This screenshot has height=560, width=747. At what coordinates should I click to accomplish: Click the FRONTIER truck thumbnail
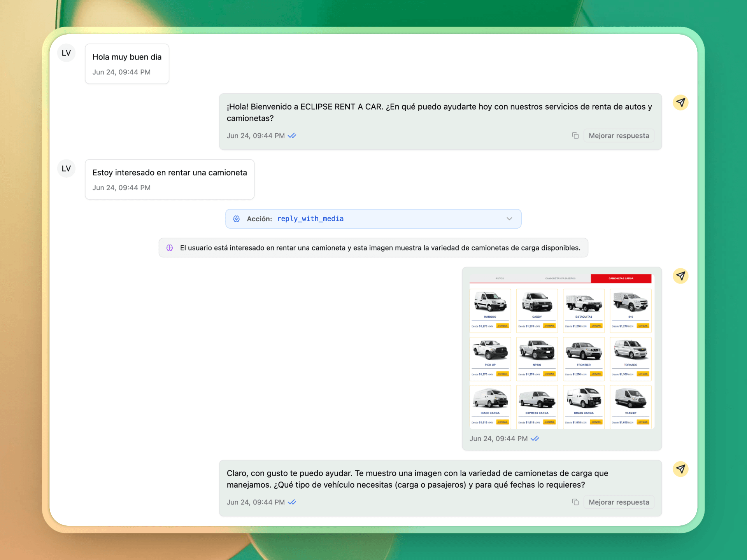click(x=584, y=352)
